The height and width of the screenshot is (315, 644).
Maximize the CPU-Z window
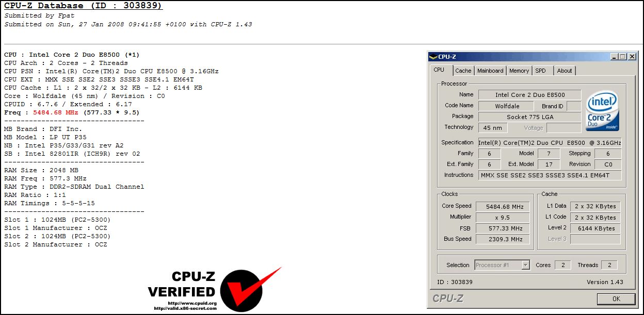(x=622, y=57)
